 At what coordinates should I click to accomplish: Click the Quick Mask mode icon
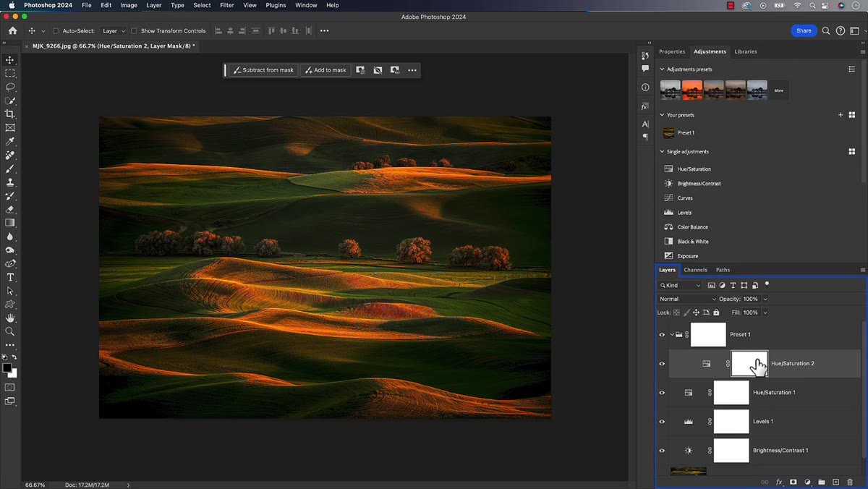pyautogui.click(x=10, y=388)
